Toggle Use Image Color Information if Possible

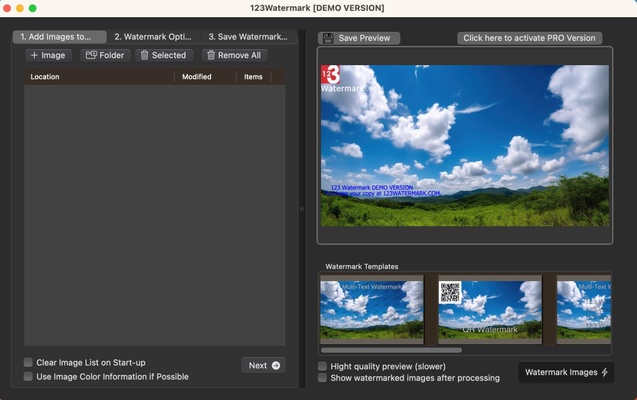[x=28, y=376]
